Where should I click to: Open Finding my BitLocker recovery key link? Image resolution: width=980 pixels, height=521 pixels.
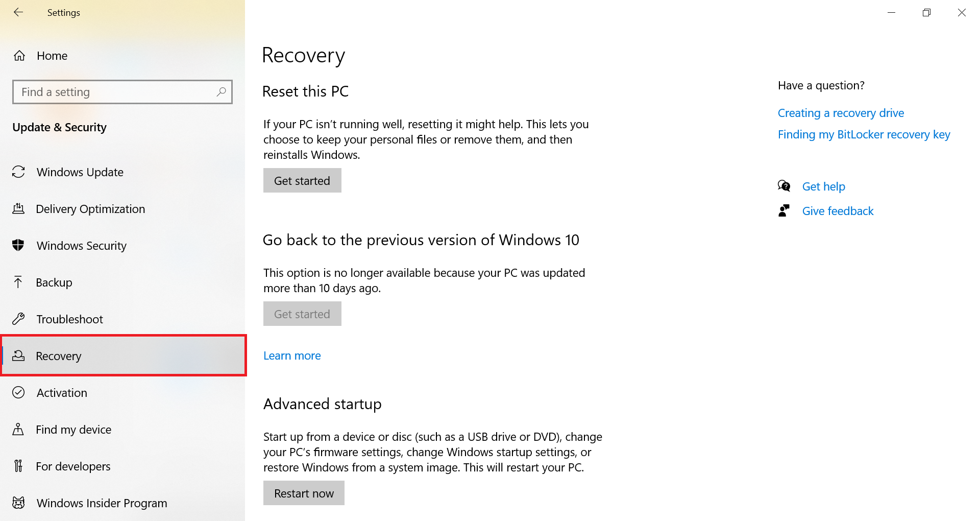[x=864, y=134]
